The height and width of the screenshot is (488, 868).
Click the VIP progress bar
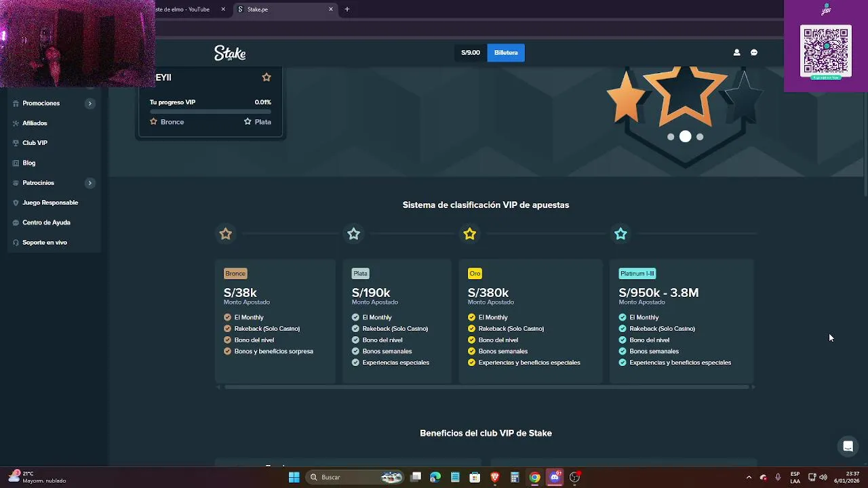click(210, 111)
